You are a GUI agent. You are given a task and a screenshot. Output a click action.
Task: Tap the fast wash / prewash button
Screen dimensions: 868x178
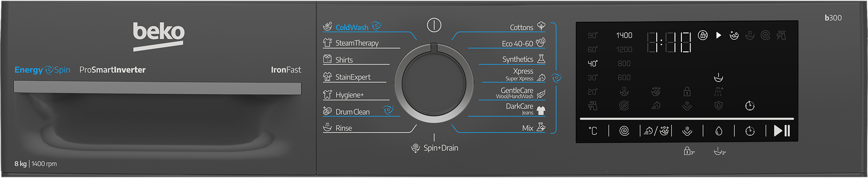click(656, 131)
